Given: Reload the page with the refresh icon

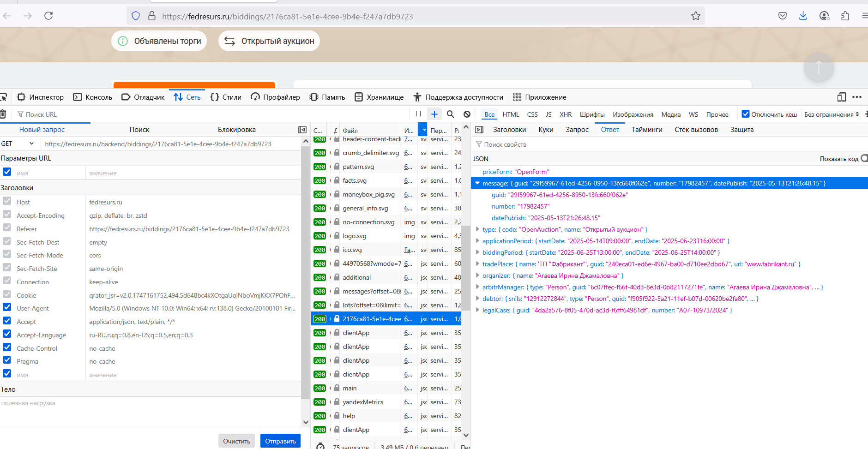Looking at the screenshot, I should [x=48, y=16].
